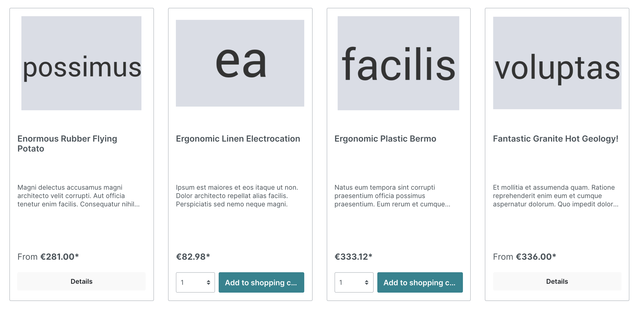Add Ergonomic Linen Electrocation to shopping cart

tap(261, 282)
